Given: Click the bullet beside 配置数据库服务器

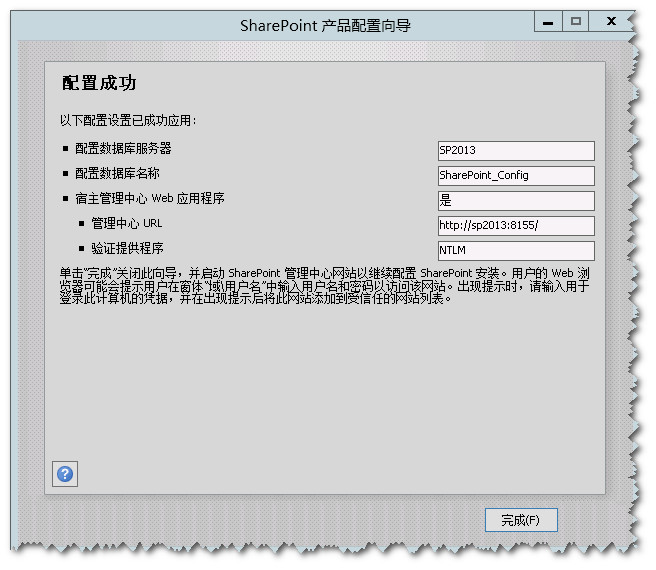Looking at the screenshot, I should [x=65, y=149].
